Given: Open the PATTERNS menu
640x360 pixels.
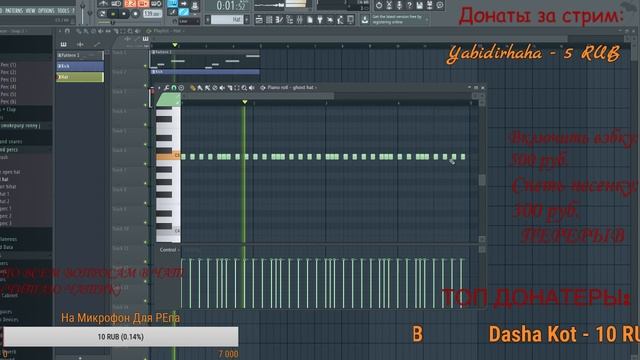Looking at the screenshot, I should (14, 11).
